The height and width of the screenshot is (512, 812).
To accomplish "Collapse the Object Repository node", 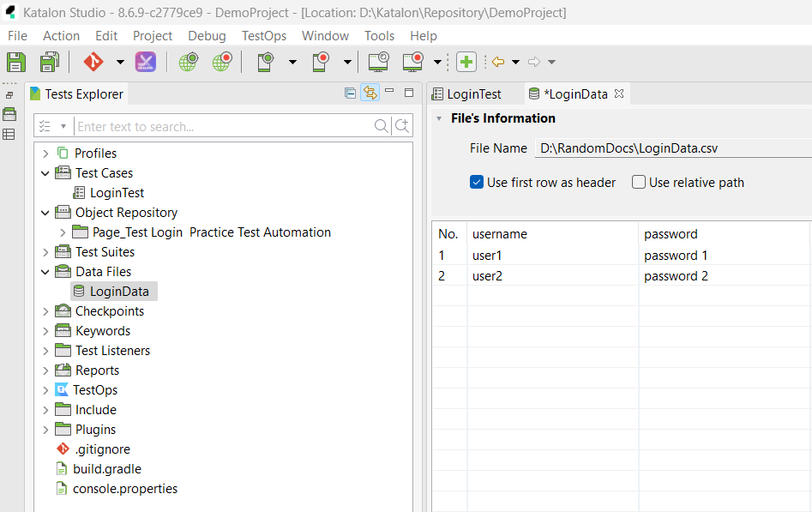I will coord(45,213).
